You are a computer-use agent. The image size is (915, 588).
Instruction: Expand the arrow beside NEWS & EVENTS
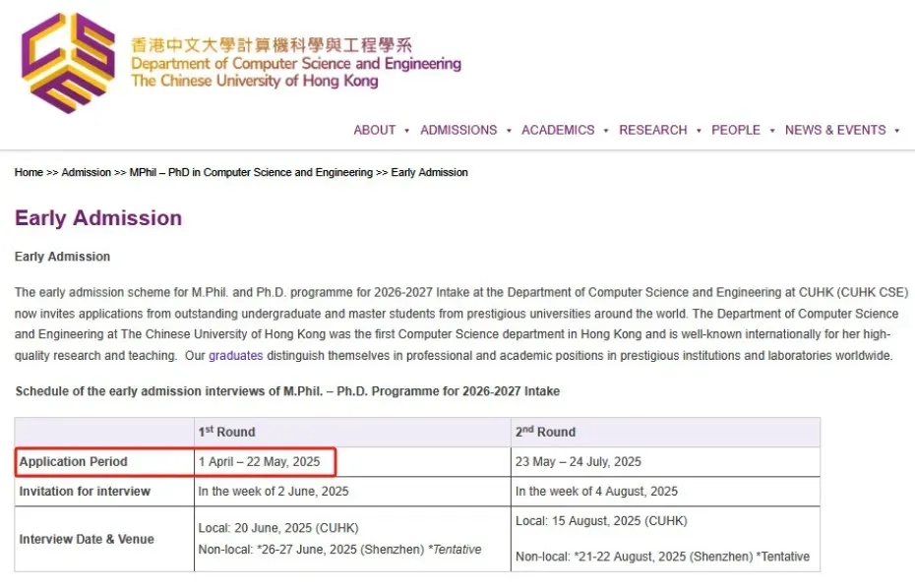tap(897, 131)
